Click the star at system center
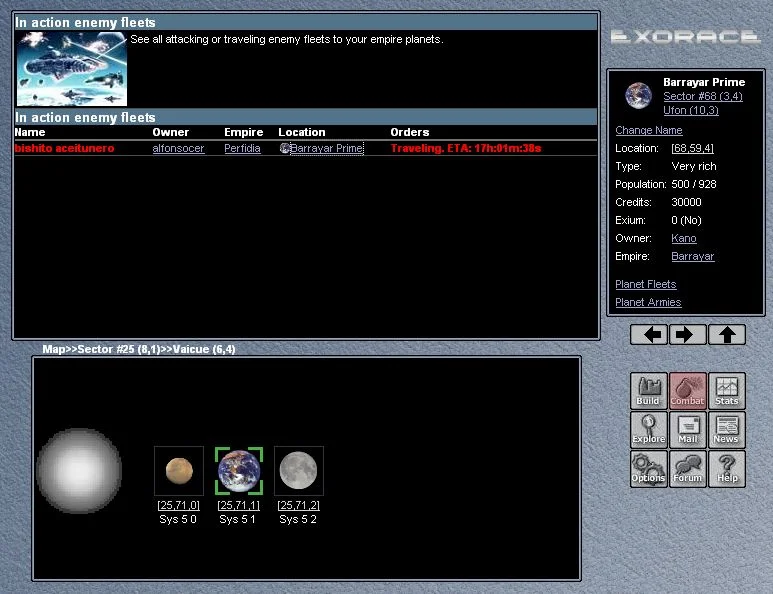This screenshot has height=594, width=773. coord(79,471)
